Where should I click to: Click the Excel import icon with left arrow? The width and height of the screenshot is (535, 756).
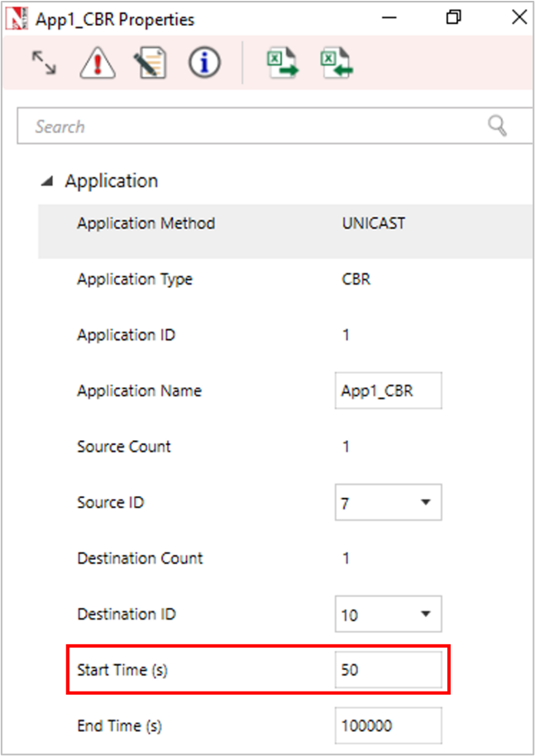tap(337, 63)
